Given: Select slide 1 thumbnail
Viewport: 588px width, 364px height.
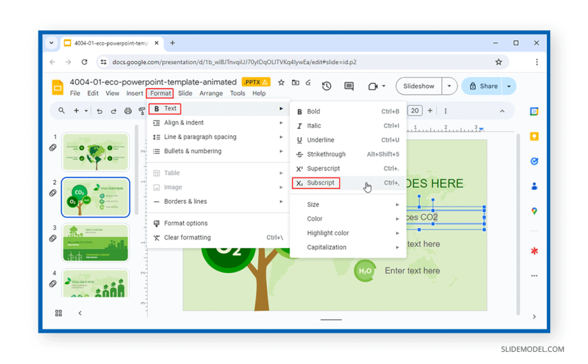Looking at the screenshot, I should click(x=95, y=152).
